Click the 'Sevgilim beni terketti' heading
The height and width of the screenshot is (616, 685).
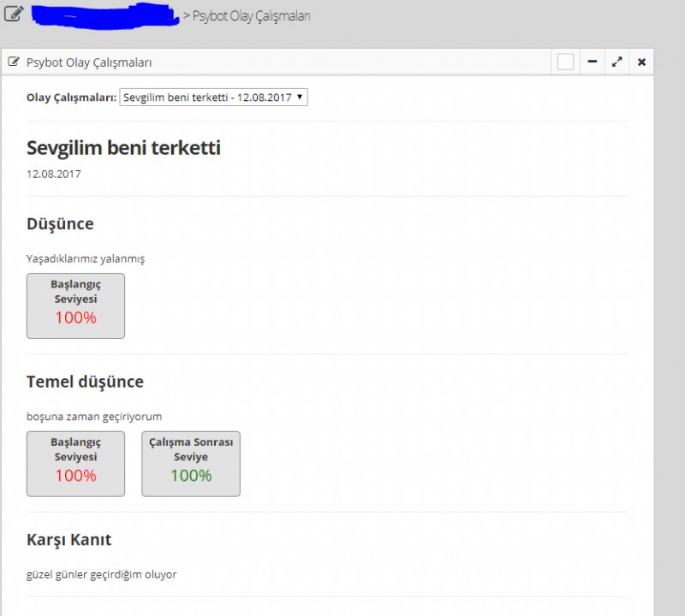pos(123,147)
